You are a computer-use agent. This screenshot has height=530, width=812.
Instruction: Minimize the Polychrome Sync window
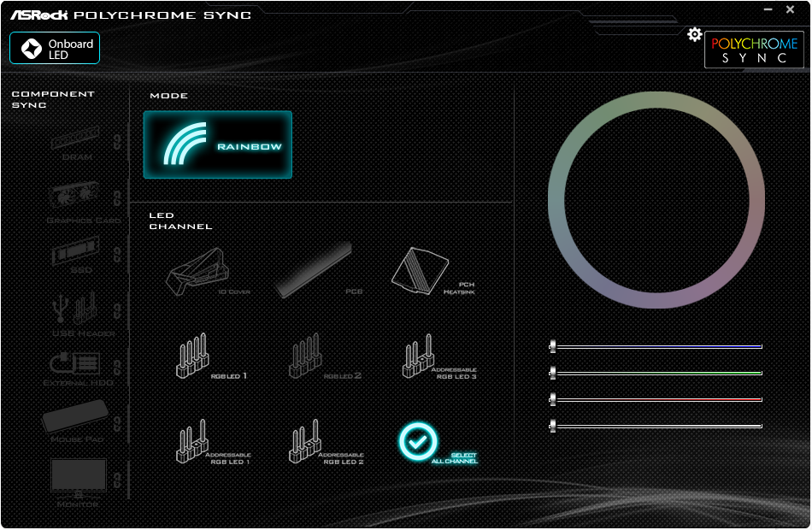click(x=768, y=9)
